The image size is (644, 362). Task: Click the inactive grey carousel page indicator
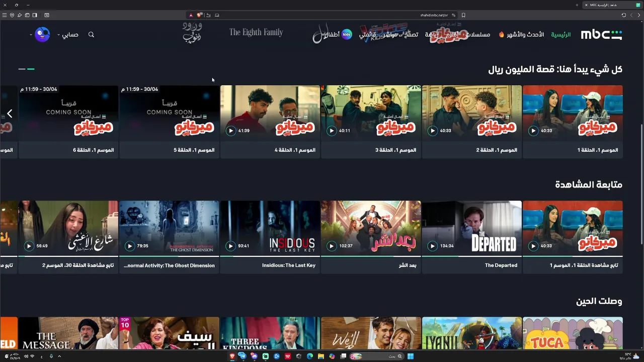pos(22,69)
